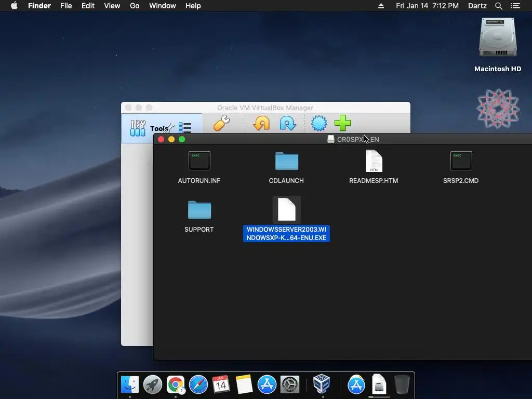Minimize the CR0SPX_EN Finder window
The height and width of the screenshot is (399, 532).
(171, 139)
